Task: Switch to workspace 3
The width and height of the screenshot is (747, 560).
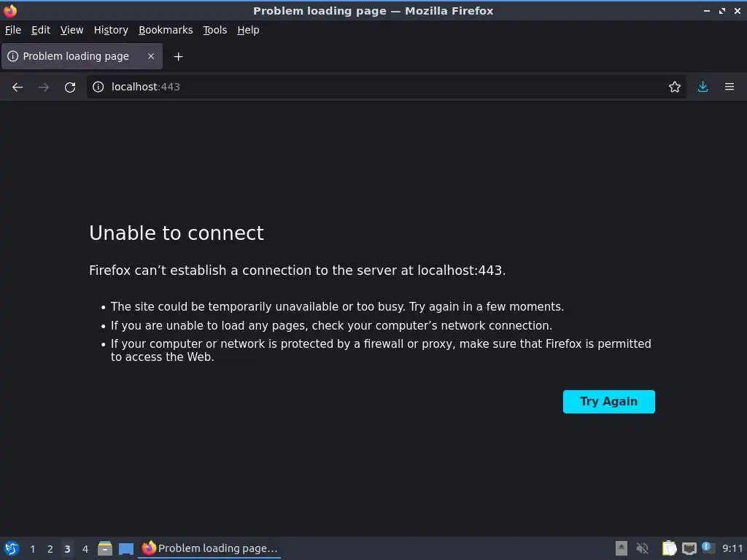Action: (x=67, y=549)
